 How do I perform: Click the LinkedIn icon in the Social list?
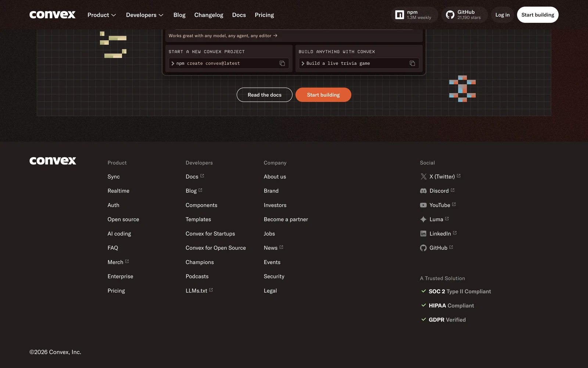point(423,234)
